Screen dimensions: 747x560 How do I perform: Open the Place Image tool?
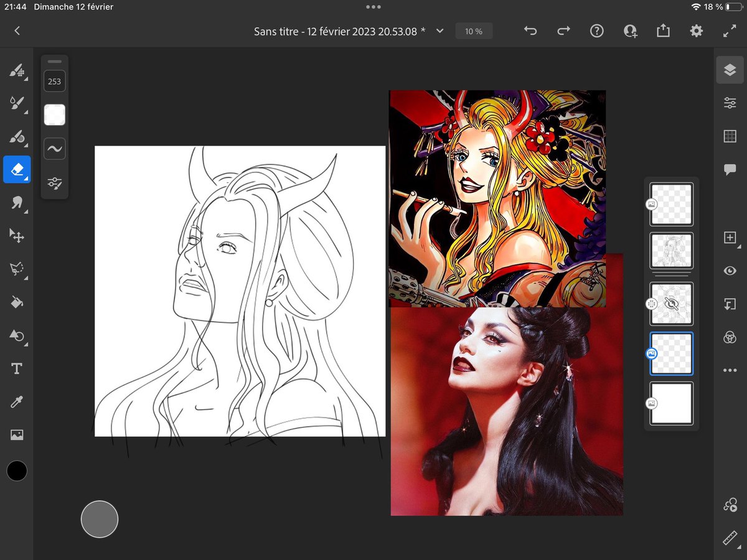point(17,435)
